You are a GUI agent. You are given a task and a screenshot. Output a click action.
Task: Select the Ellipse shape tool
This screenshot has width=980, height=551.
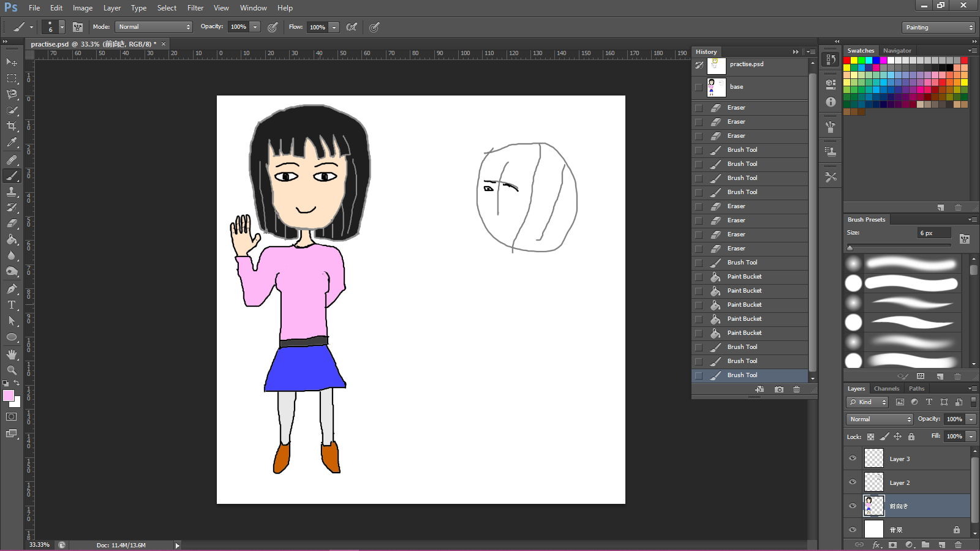click(12, 337)
